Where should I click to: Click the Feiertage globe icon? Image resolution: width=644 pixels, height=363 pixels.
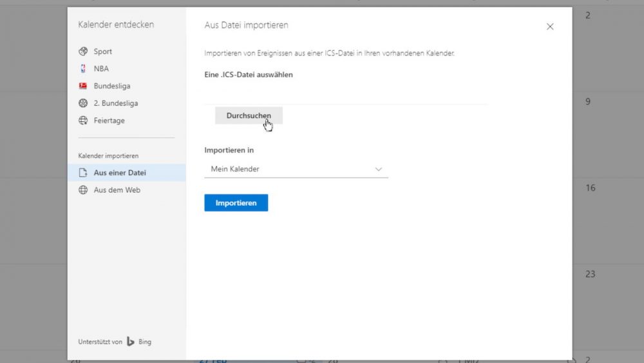(83, 121)
